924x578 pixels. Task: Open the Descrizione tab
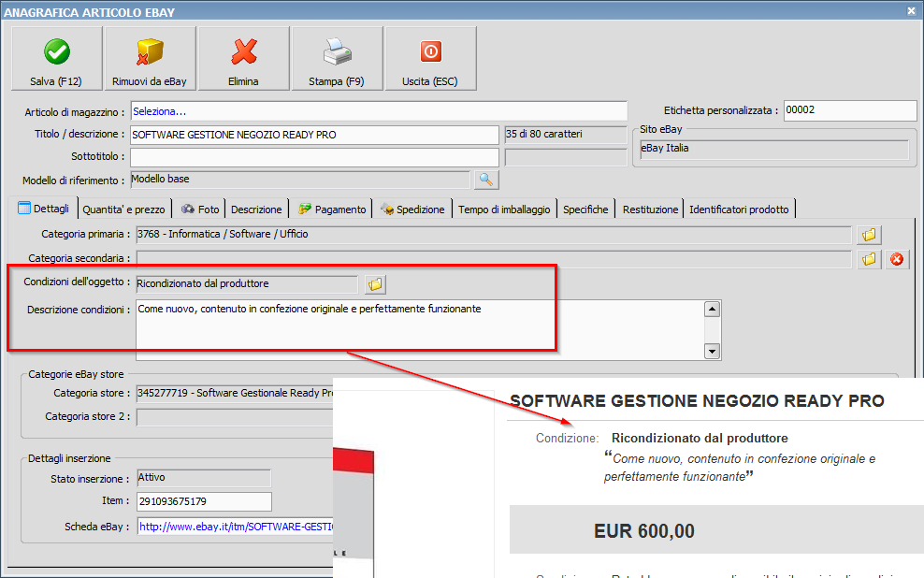click(256, 210)
